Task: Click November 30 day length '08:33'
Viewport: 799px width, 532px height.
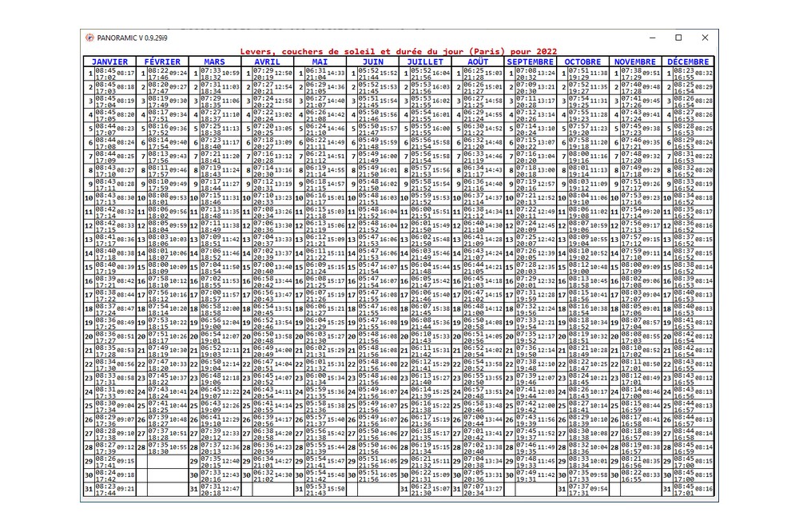Action: point(650,475)
